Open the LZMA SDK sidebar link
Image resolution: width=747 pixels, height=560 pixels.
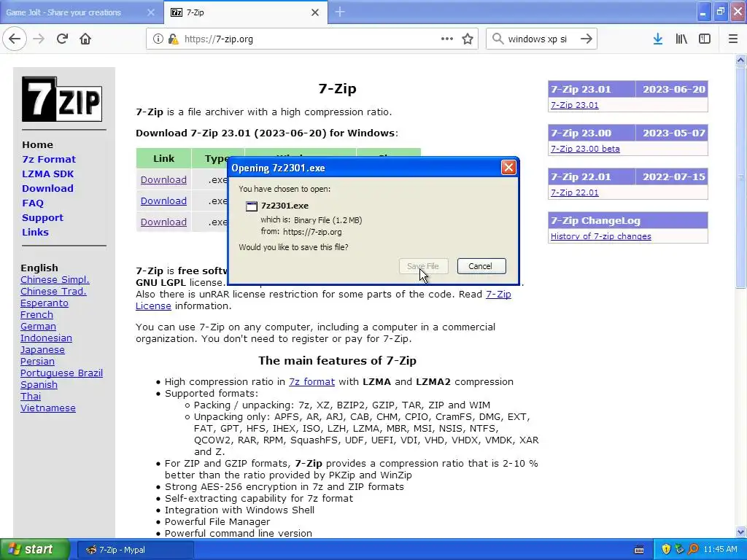47,174
